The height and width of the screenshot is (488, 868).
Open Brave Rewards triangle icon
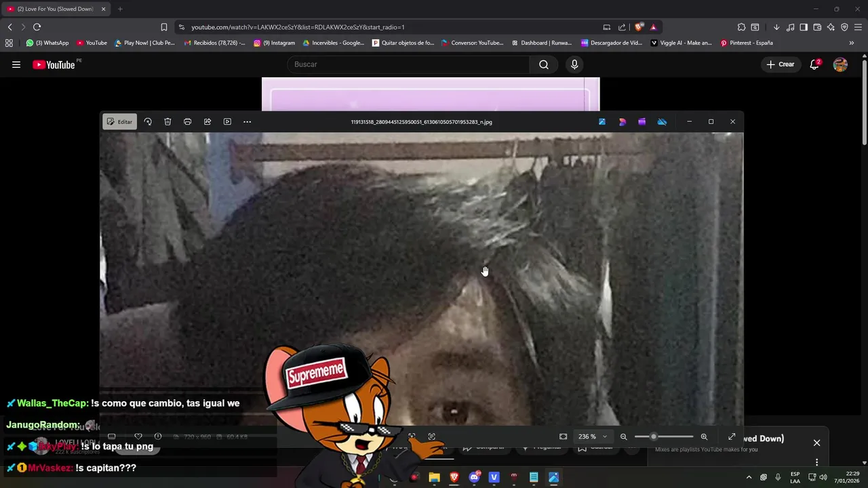tap(653, 27)
